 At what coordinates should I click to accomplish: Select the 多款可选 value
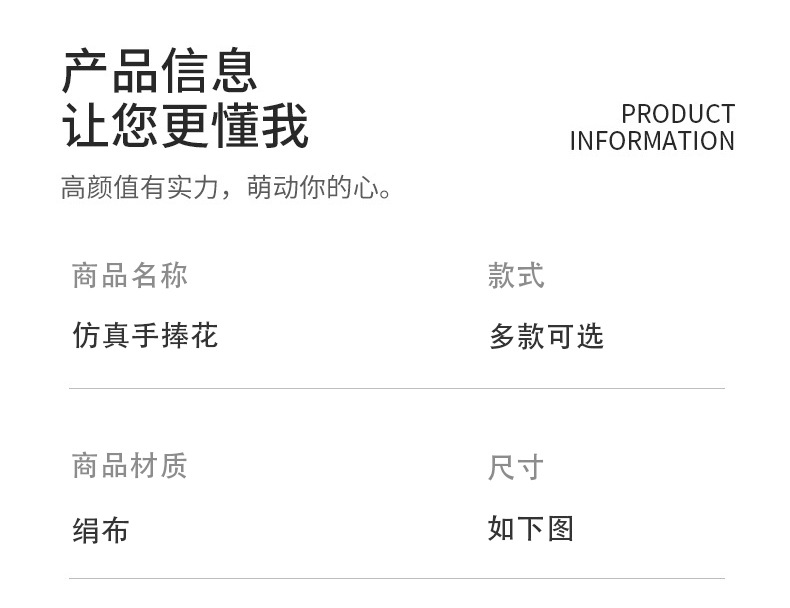click(x=546, y=337)
